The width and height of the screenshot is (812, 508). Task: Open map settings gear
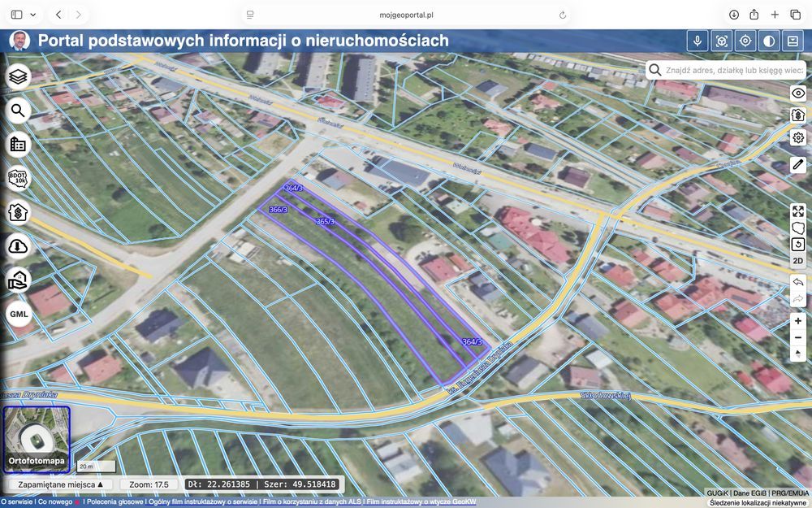click(798, 138)
